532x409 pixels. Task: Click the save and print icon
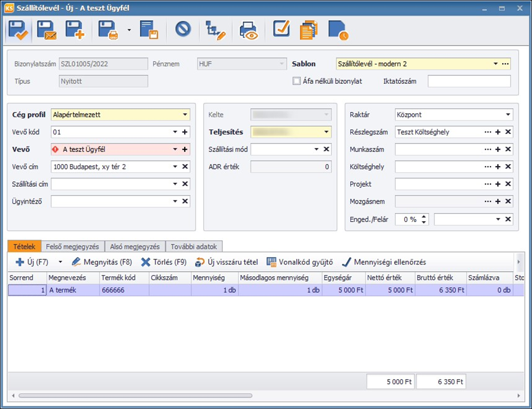[x=108, y=30]
